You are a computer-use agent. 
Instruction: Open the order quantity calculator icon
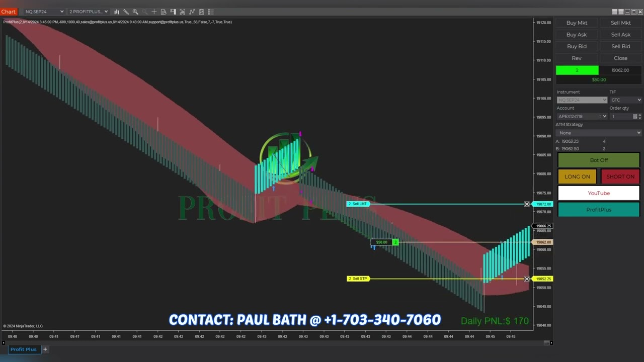pyautogui.click(x=635, y=116)
